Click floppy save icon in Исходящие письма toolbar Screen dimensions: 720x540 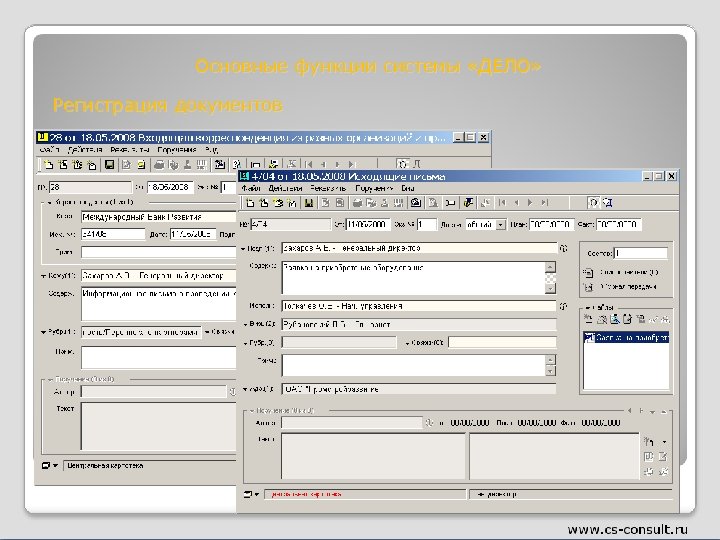(309, 202)
